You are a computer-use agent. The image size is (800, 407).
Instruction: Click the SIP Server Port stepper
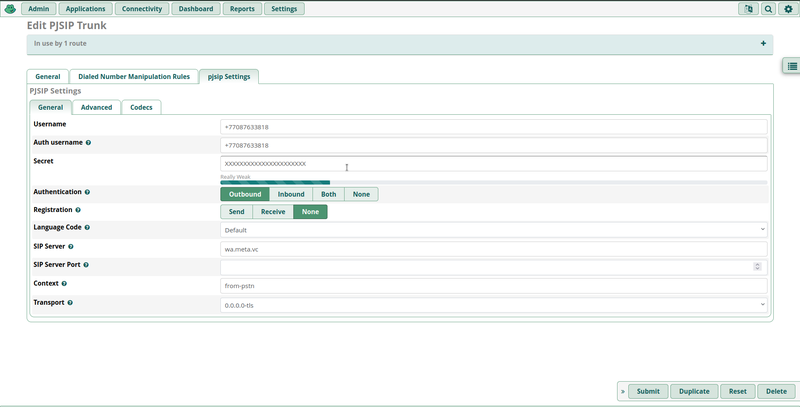pyautogui.click(x=757, y=266)
